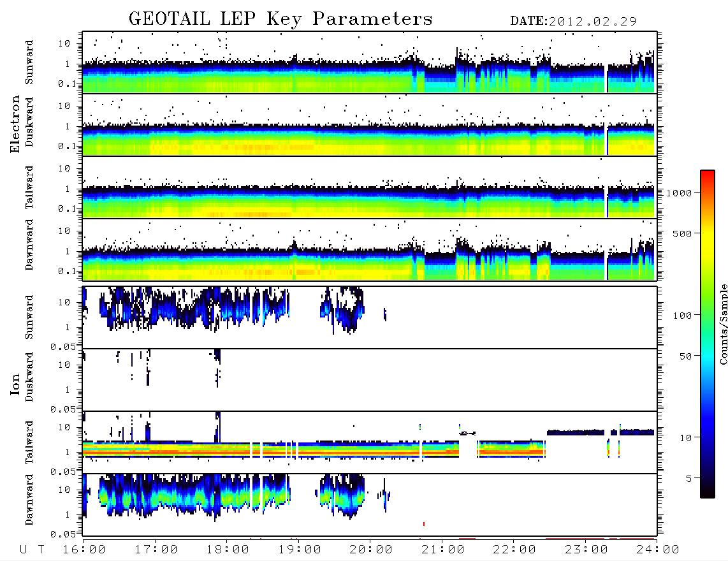The image size is (728, 561).
Task: Click the 18:00 time axis label
Action: point(228,550)
